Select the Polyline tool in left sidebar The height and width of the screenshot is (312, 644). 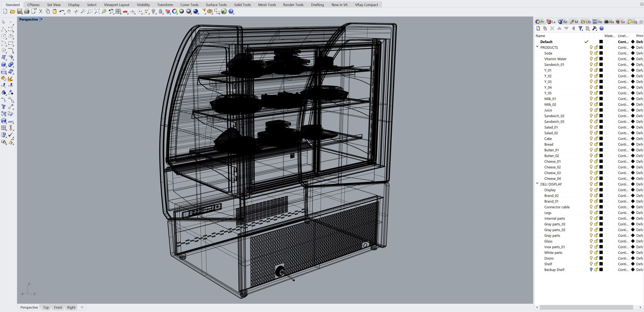click(x=4, y=29)
